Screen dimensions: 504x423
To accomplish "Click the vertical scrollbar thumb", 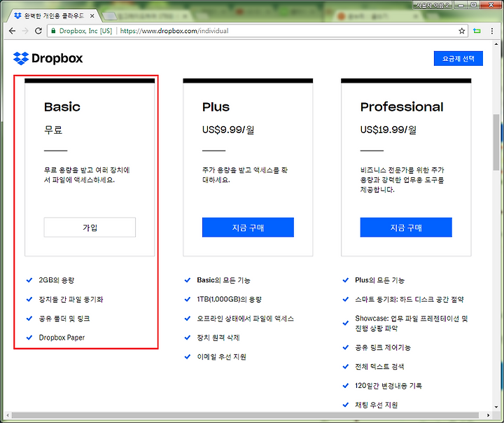I will (496, 142).
